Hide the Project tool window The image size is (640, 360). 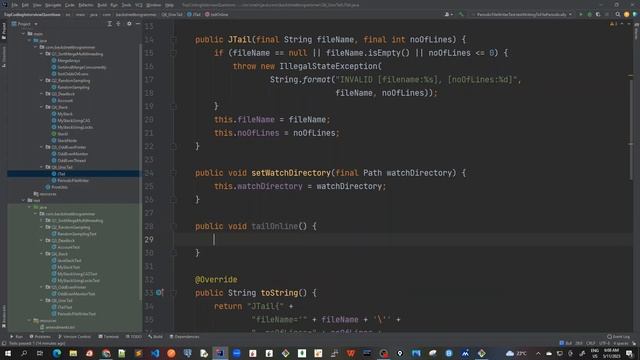tap(138, 24)
